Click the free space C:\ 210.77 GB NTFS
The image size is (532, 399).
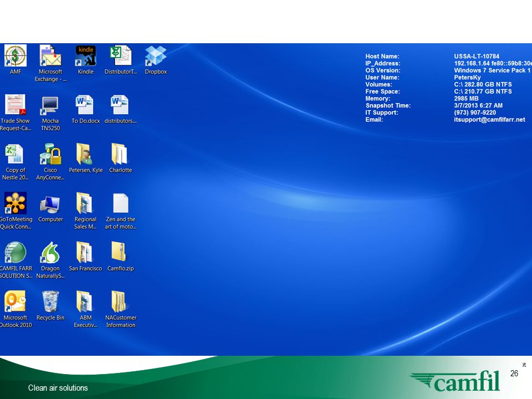483,91
